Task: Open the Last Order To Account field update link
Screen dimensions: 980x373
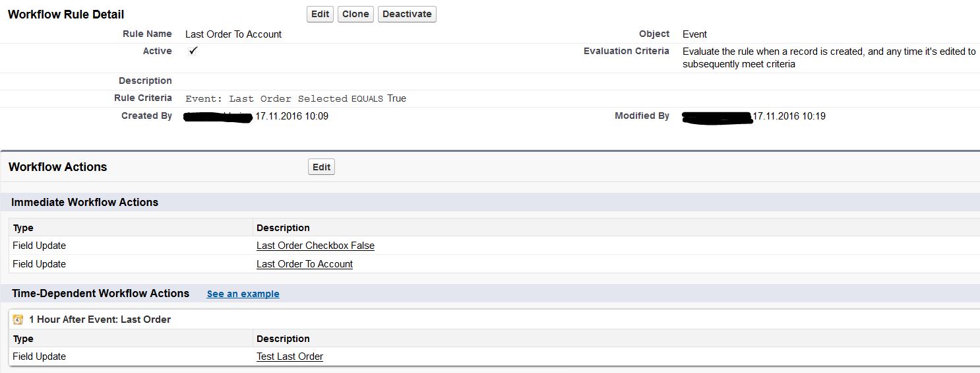Action: click(x=305, y=264)
